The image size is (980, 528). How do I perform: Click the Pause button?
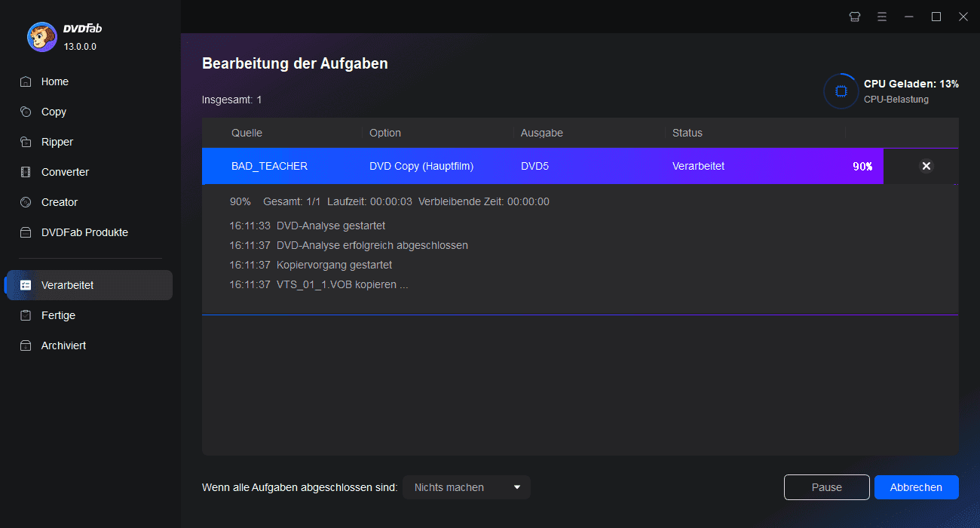pos(827,487)
